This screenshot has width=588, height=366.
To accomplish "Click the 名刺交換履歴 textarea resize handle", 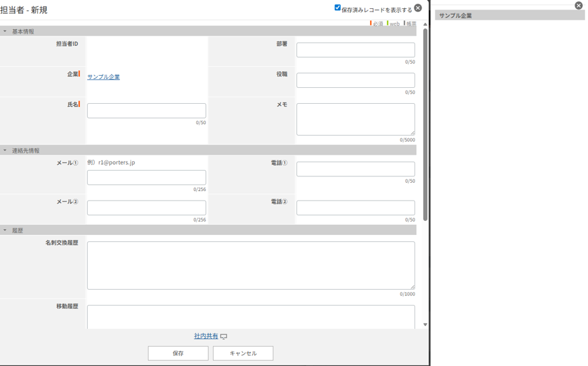I will click(412, 286).
